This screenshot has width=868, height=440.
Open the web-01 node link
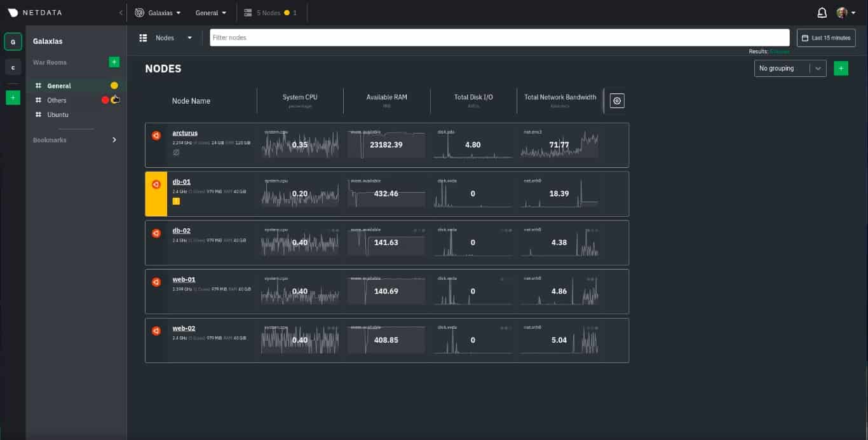tap(184, 280)
